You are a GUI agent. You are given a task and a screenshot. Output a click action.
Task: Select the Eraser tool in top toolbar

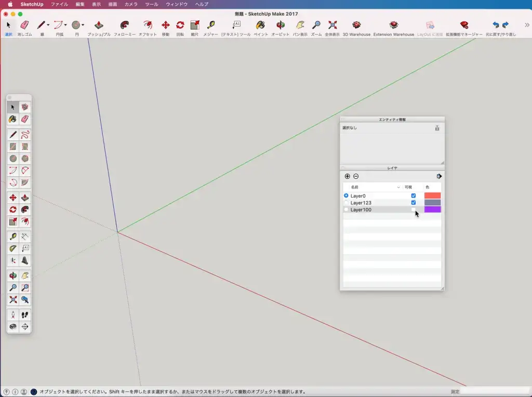24,25
